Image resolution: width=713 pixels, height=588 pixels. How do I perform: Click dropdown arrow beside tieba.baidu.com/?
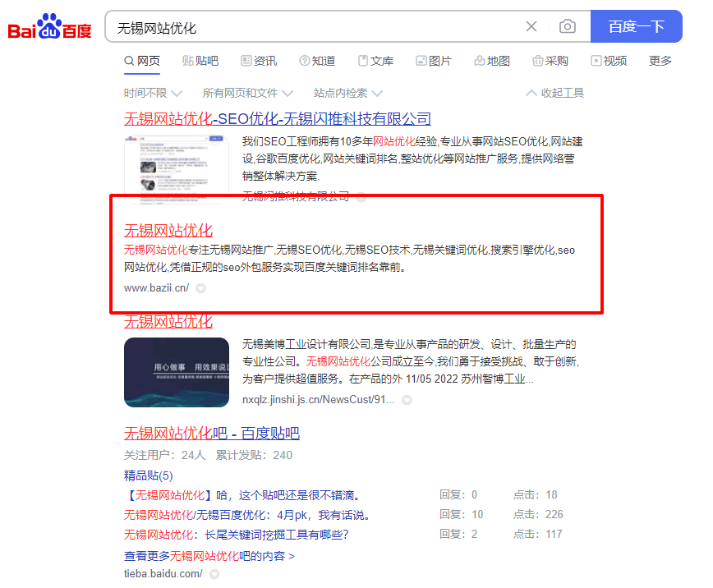[x=214, y=574]
